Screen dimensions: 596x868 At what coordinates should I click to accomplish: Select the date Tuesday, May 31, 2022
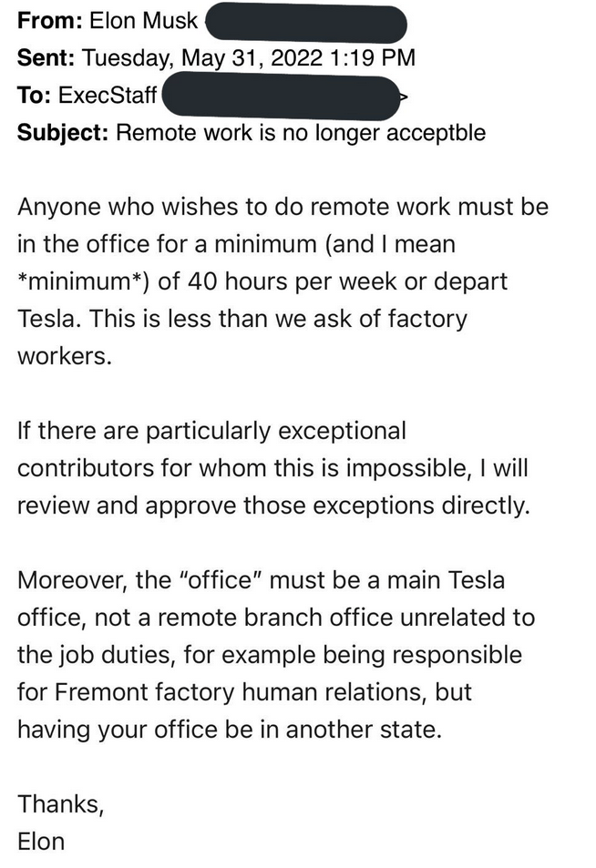(x=202, y=58)
